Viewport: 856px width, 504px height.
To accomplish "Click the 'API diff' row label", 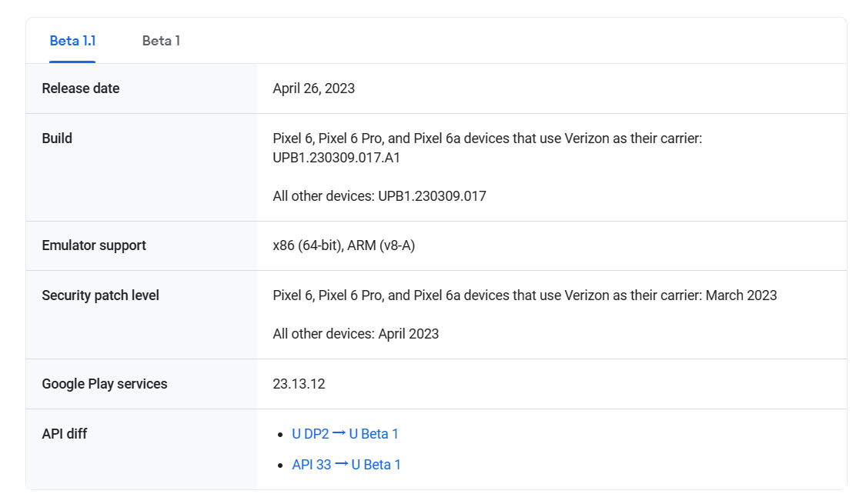I will (65, 434).
